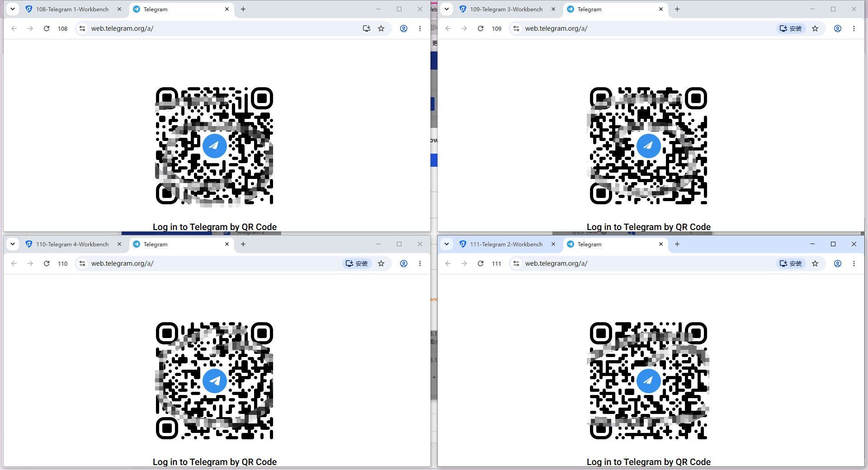Go back in window 109
The width and height of the screenshot is (868, 470).
coord(448,28)
